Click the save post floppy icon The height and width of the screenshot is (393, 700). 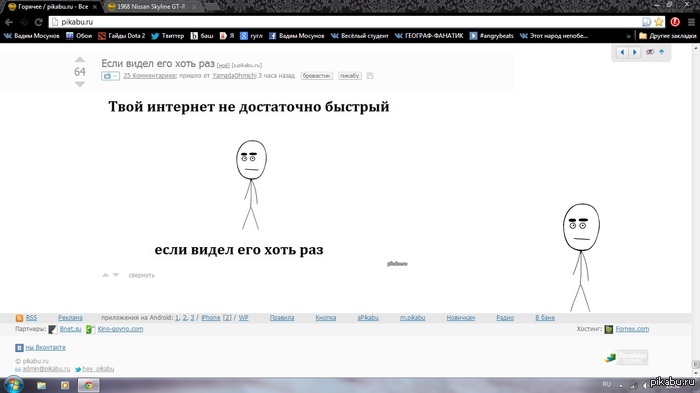pos(370,76)
